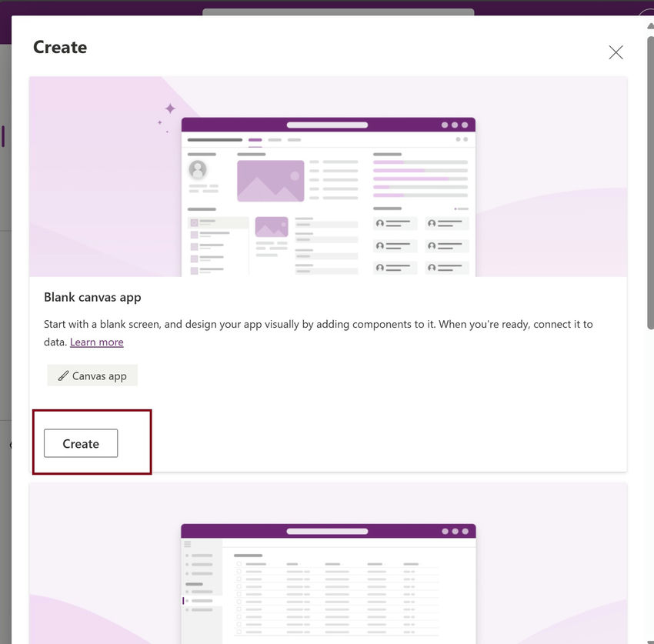The height and width of the screenshot is (644, 654).
Task: Click the second app template preview image
Action: pyautogui.click(x=328, y=563)
